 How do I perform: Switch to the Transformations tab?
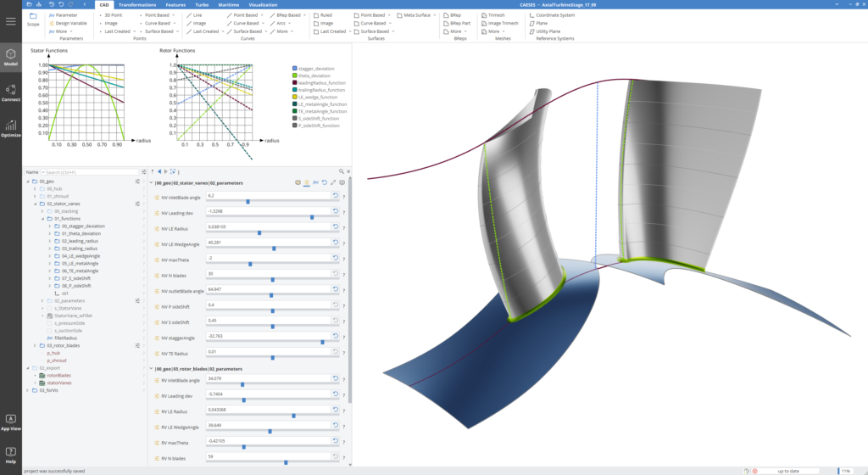click(136, 5)
